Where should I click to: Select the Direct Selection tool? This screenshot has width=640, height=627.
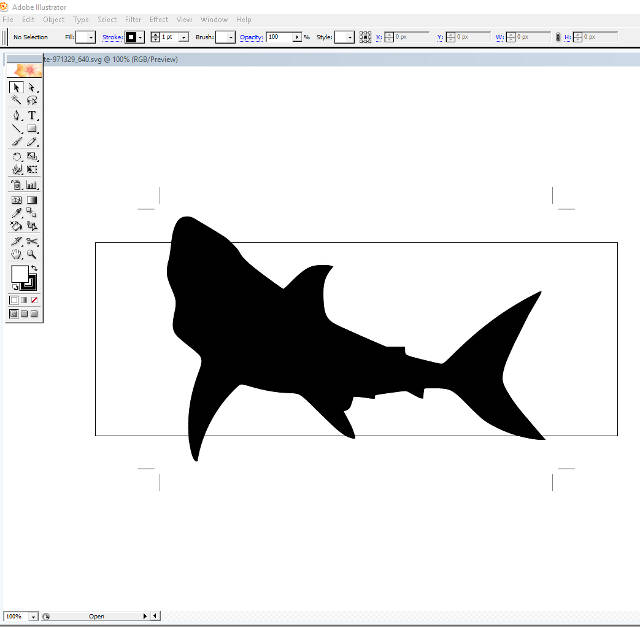pyautogui.click(x=32, y=87)
